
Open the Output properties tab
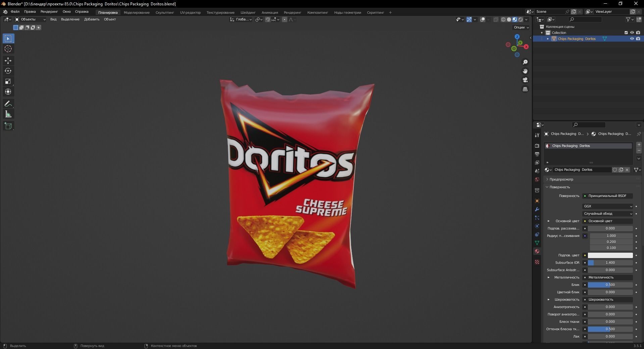pyautogui.click(x=537, y=154)
